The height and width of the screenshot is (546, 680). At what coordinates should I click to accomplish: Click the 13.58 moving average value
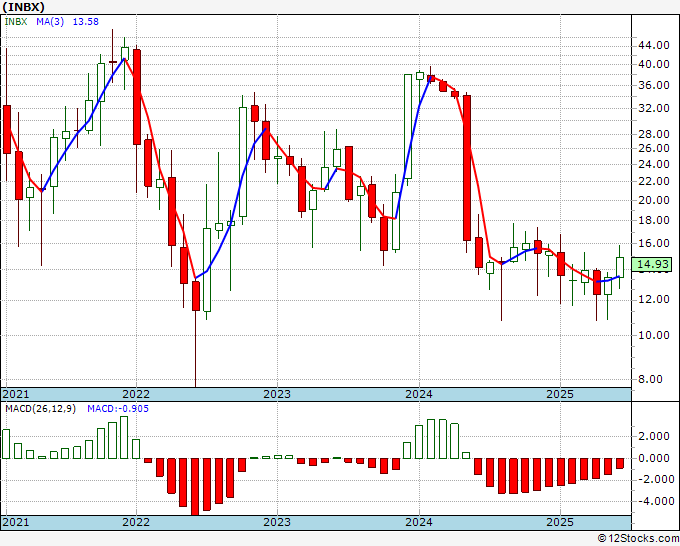point(85,22)
